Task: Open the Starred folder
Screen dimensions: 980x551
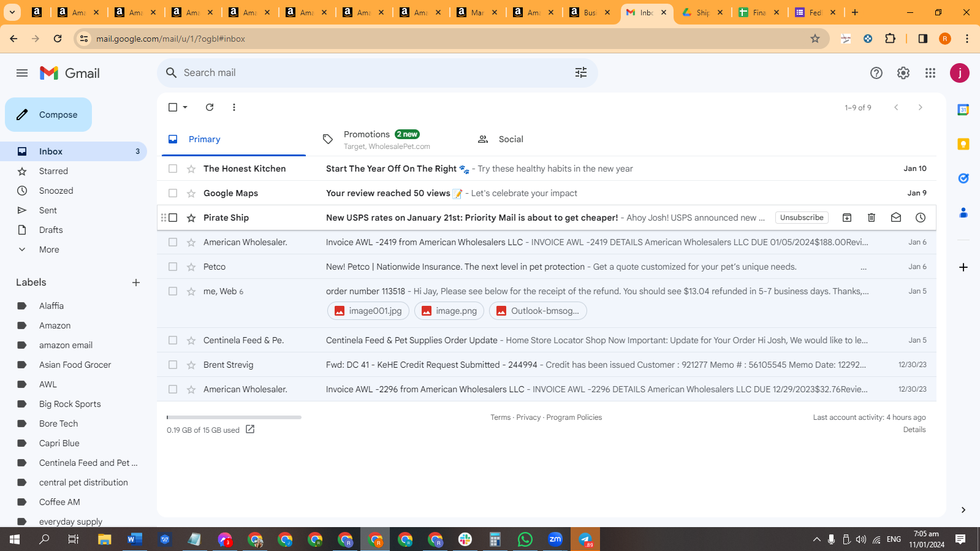Action: (x=53, y=171)
